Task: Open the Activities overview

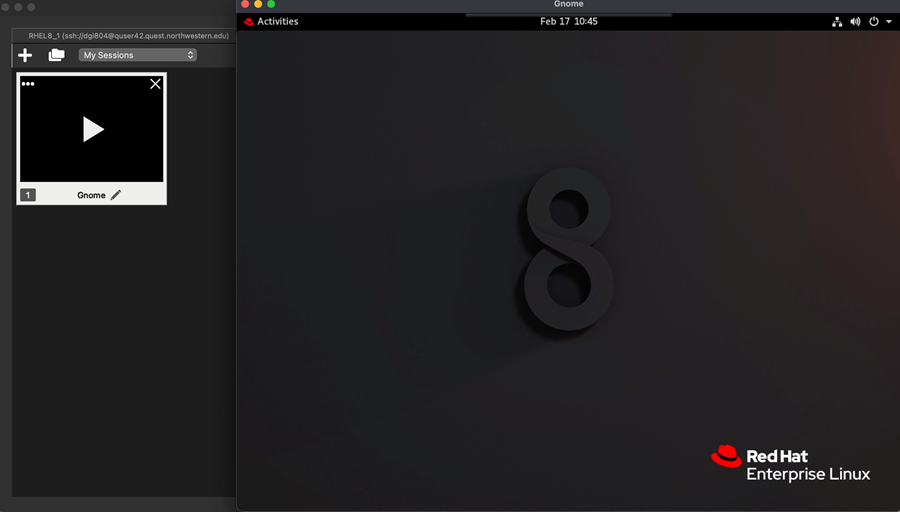Action: 278,21
